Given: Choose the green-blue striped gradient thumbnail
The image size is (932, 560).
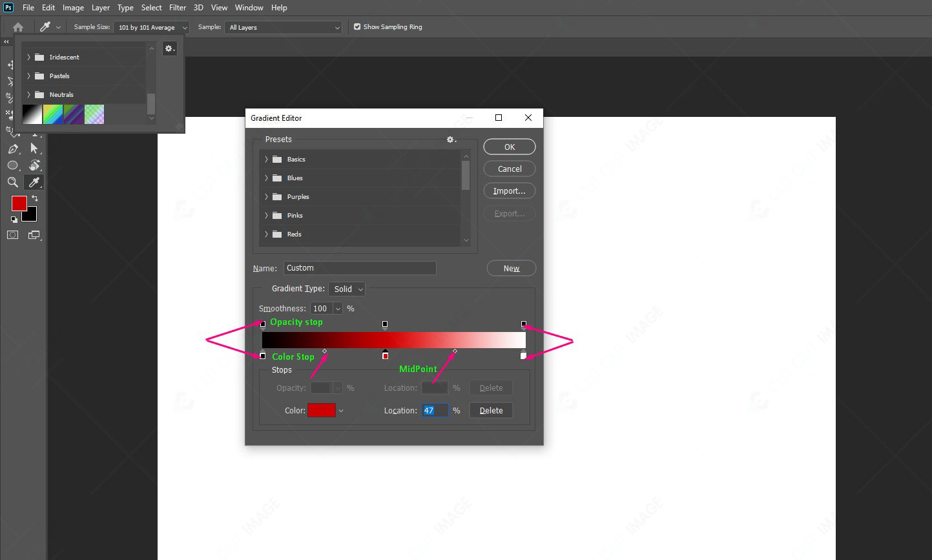Looking at the screenshot, I should point(52,114).
